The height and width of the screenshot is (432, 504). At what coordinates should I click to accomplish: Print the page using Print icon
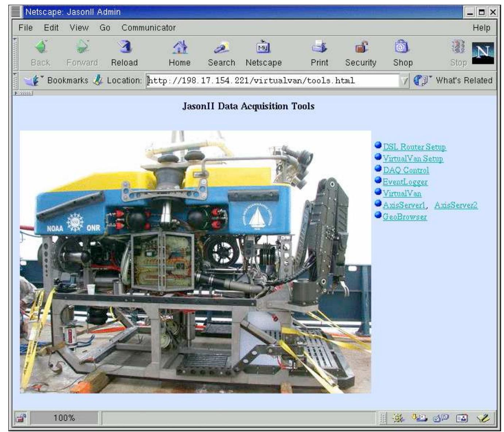[x=319, y=47]
